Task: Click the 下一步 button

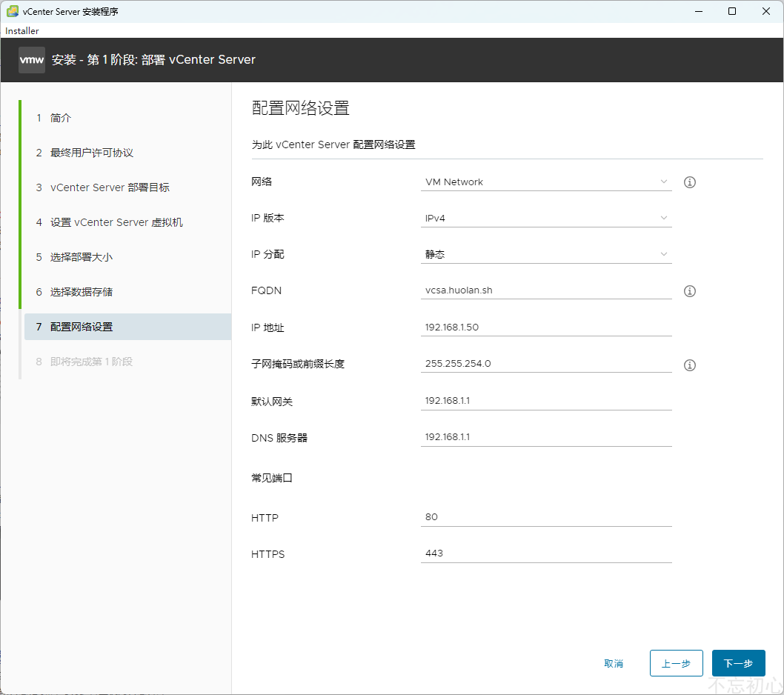Action: tap(739, 663)
